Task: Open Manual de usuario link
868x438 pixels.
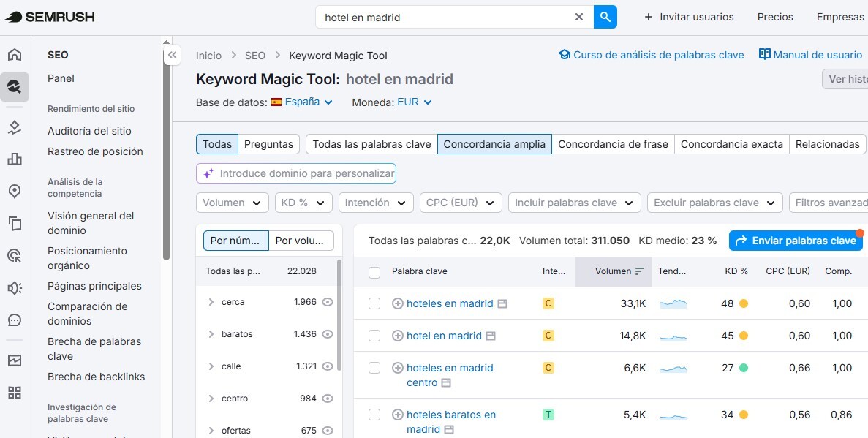Action: point(810,55)
